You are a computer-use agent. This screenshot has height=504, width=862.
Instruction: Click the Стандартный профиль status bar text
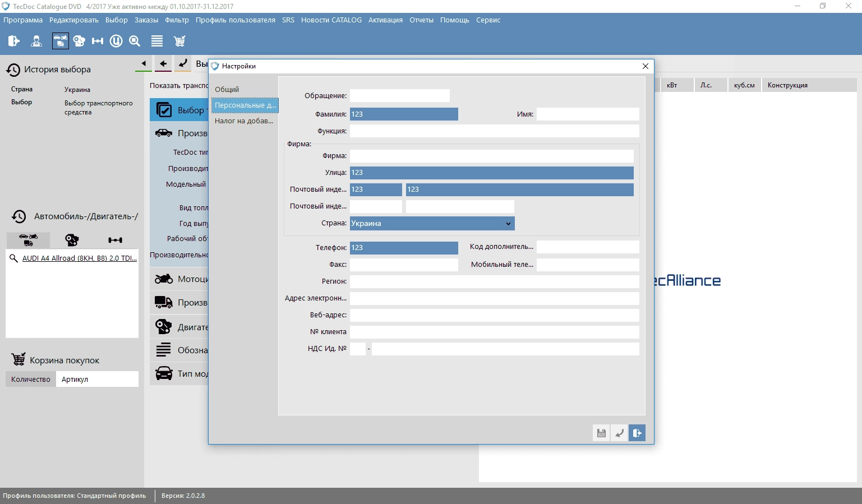click(x=111, y=496)
